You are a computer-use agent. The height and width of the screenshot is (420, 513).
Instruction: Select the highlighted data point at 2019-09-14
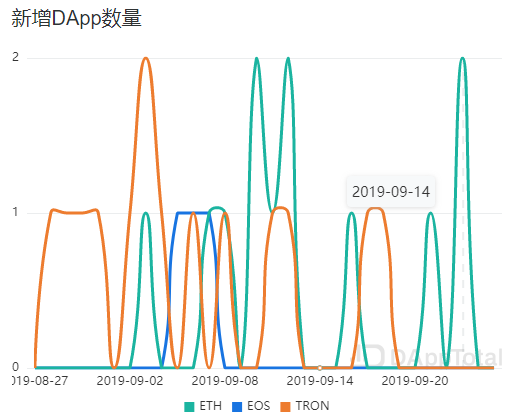pos(320,368)
